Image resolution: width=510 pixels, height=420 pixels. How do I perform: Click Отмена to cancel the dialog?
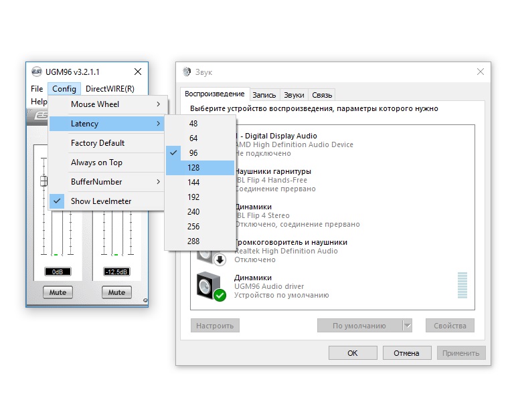coord(407,353)
